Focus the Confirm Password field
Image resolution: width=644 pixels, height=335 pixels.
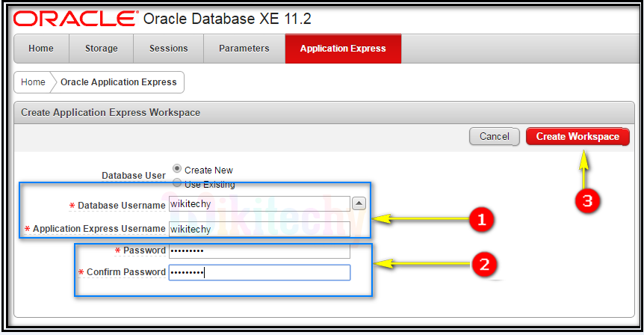pyautogui.click(x=258, y=272)
